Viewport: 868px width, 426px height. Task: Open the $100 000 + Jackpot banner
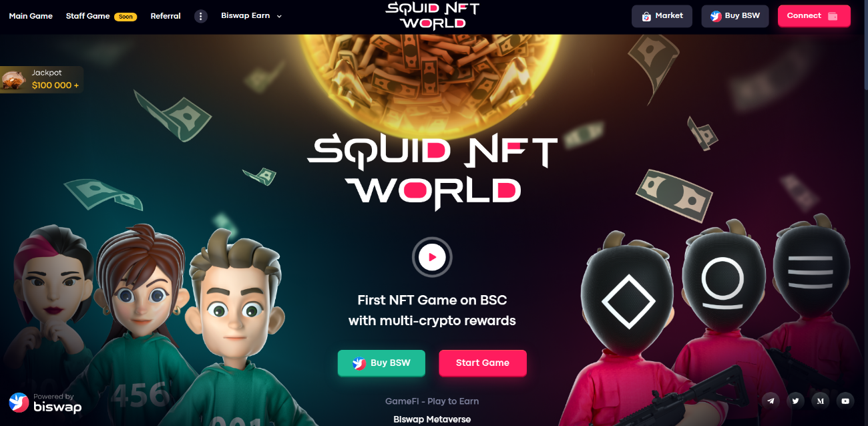[42, 79]
